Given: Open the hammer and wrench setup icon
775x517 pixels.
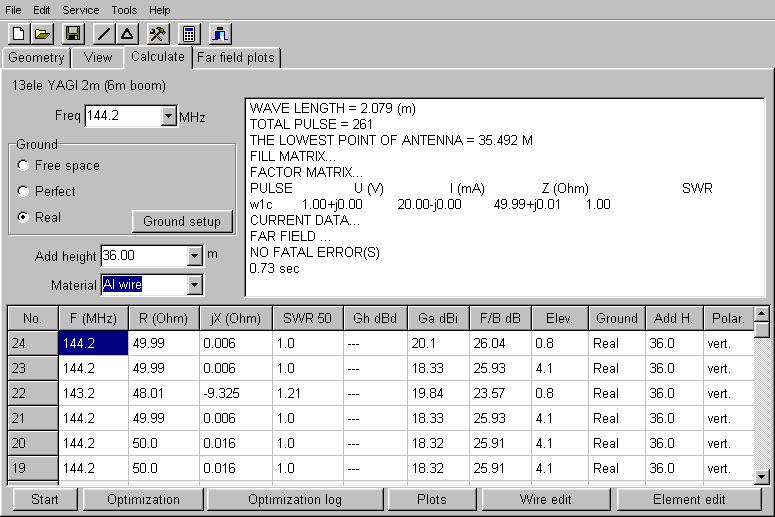Looking at the screenshot, I should click(x=158, y=34).
